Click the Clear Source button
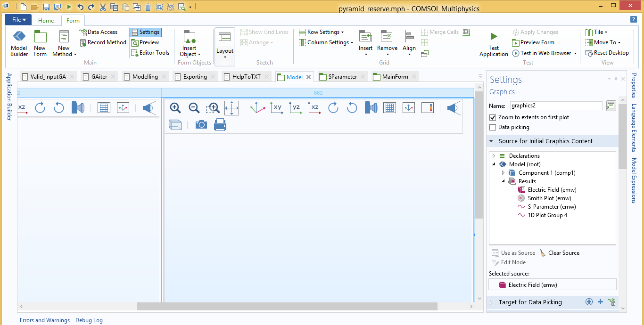The width and height of the screenshot is (644, 325). 560,253
